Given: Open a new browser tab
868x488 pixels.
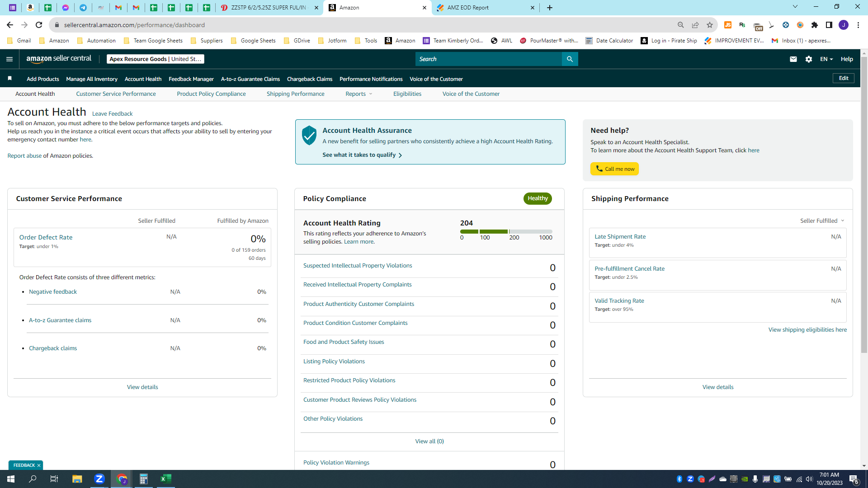Looking at the screenshot, I should point(550,8).
